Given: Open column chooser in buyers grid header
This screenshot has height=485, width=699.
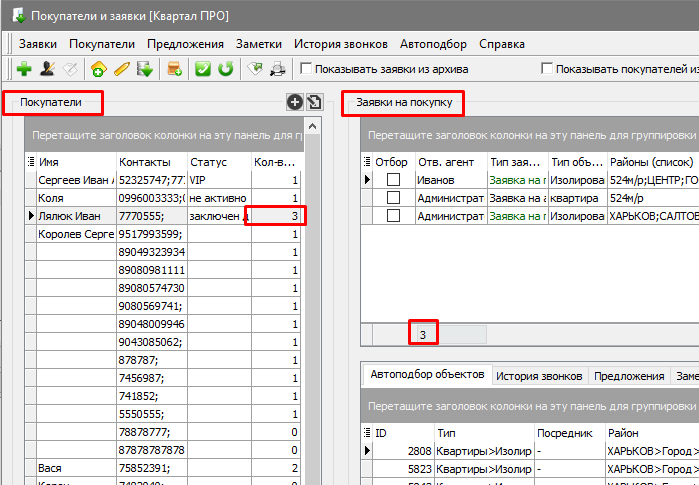Looking at the screenshot, I should pyautogui.click(x=31, y=162).
